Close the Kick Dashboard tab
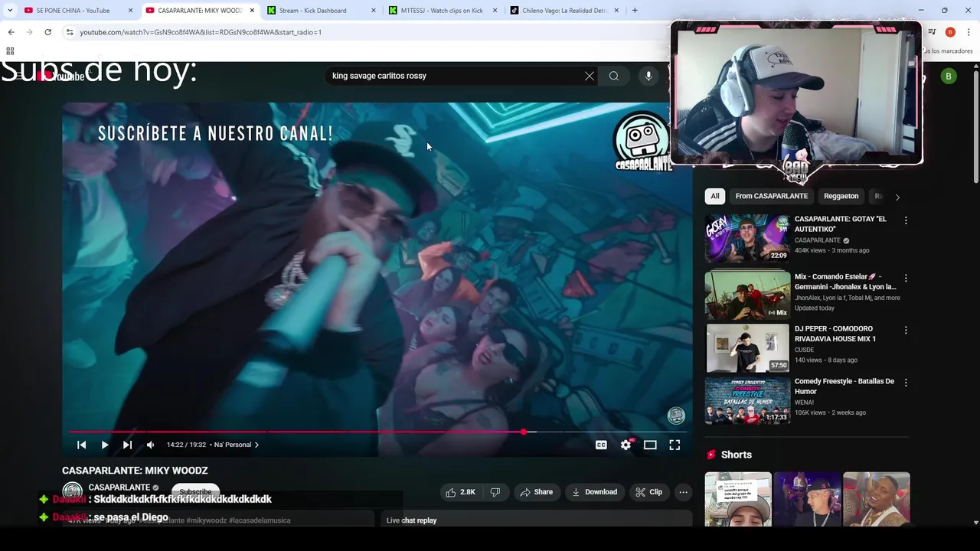Viewport: 980px width, 551px height. 374,11
